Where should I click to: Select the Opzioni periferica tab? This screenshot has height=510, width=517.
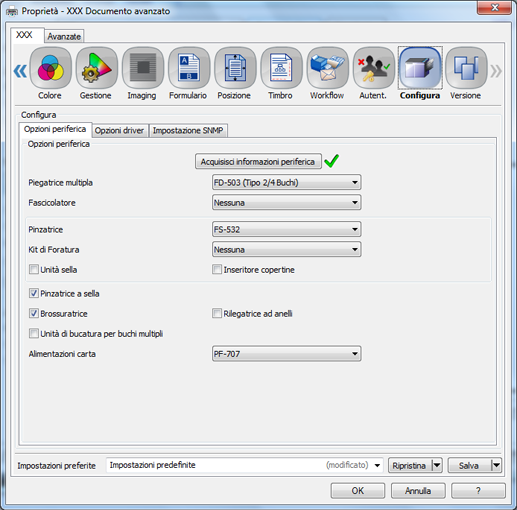click(55, 129)
